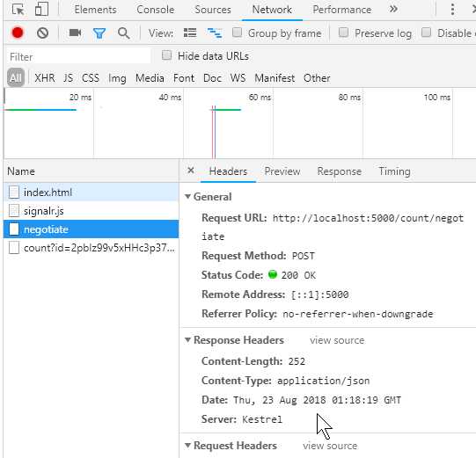
Task: Open network search with the magnifier icon
Action: coord(123,33)
